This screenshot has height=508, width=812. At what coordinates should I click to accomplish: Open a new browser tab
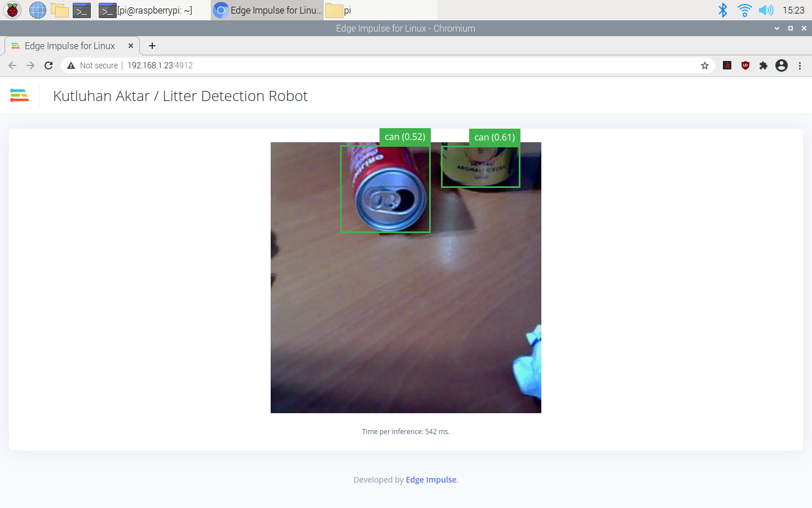pos(152,46)
